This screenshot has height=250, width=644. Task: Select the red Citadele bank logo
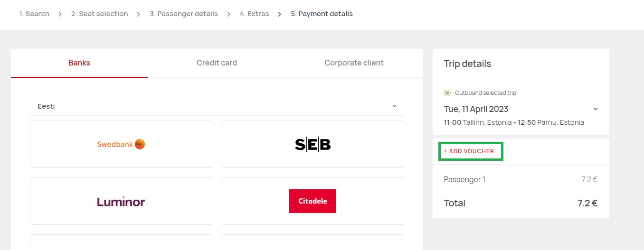tap(313, 201)
